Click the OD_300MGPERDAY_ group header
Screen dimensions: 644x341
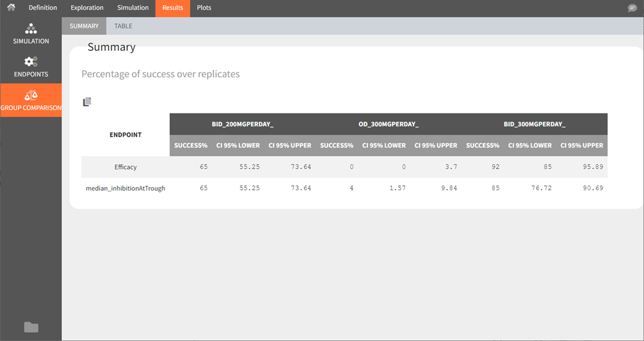point(388,125)
